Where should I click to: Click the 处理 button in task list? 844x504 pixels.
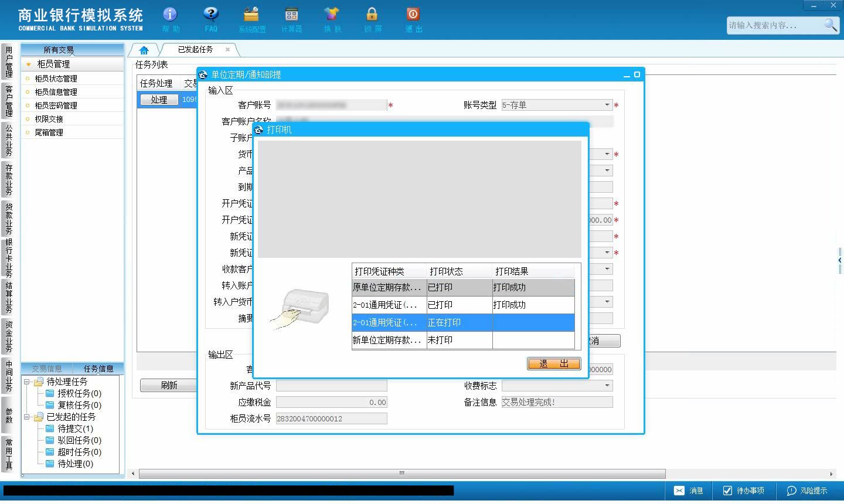(159, 100)
